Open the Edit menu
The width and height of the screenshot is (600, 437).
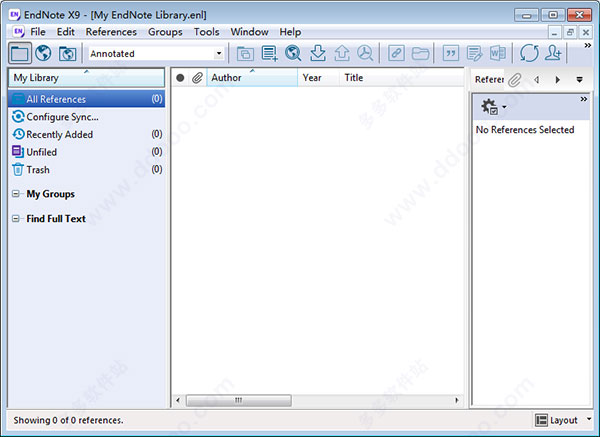tap(66, 32)
